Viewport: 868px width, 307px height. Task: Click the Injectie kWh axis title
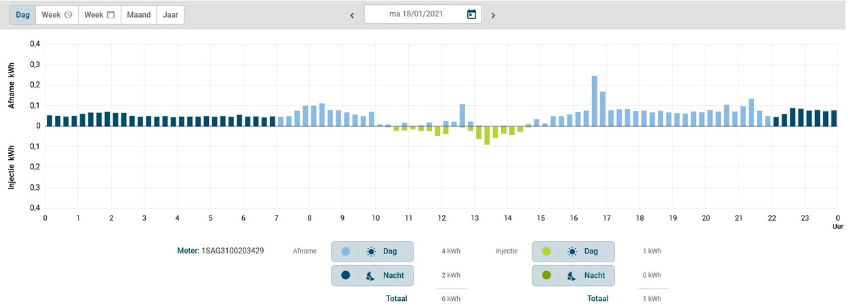point(12,167)
